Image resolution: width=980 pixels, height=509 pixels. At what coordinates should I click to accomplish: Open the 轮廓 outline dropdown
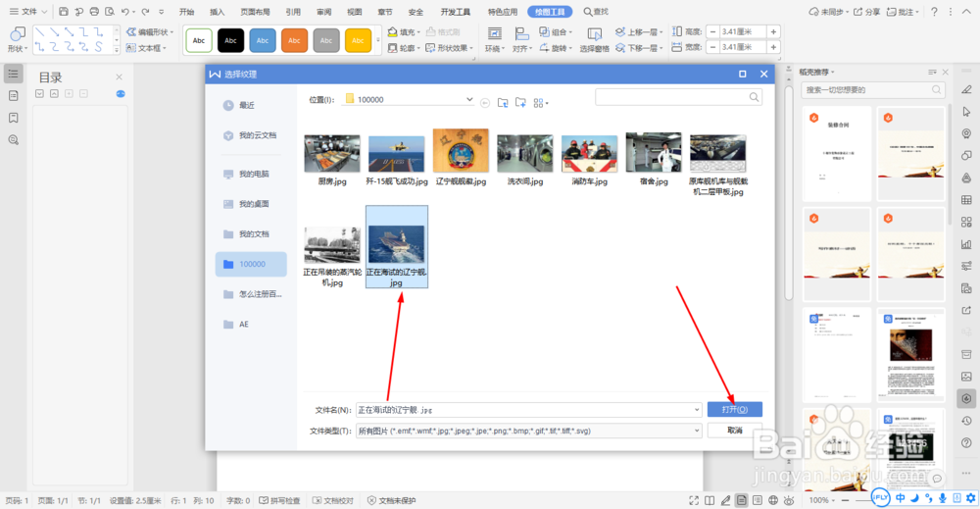pyautogui.click(x=404, y=47)
